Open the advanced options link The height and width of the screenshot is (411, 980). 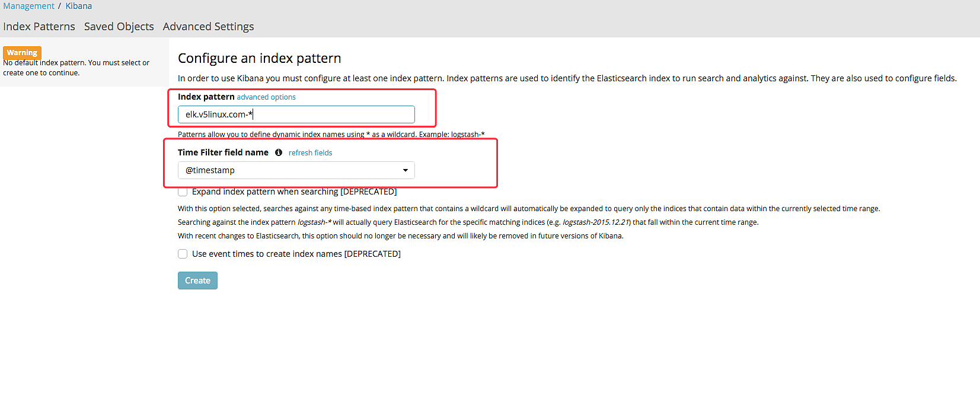266,97
